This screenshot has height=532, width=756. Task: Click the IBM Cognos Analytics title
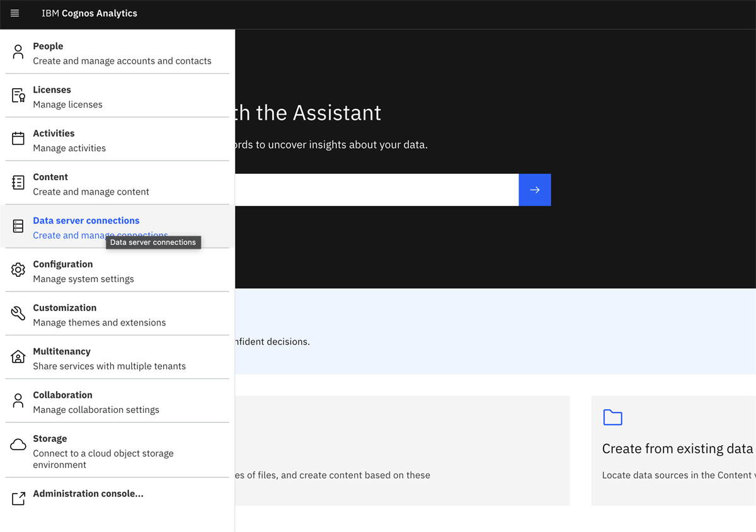coord(89,13)
